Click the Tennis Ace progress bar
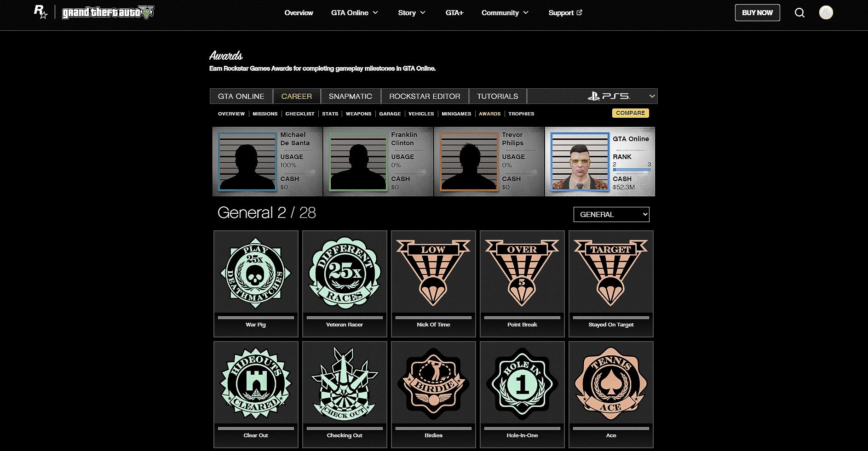The image size is (868, 451). [x=611, y=428]
